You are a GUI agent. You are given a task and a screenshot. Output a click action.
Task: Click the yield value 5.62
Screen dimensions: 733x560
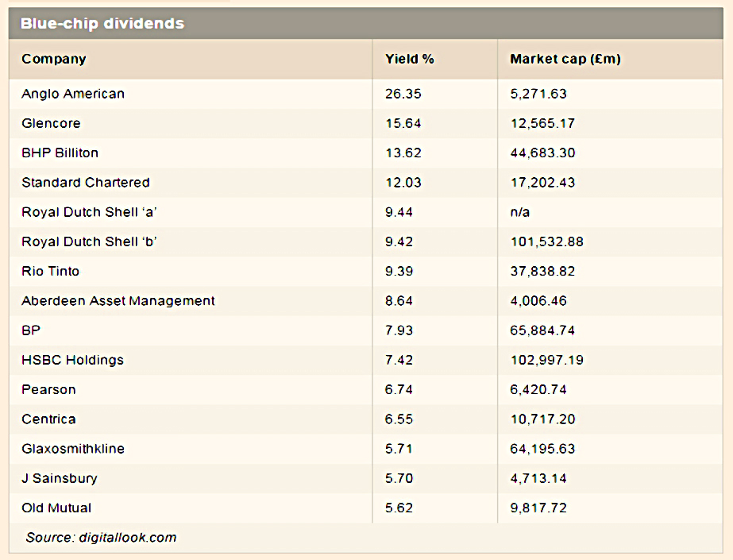(399, 508)
